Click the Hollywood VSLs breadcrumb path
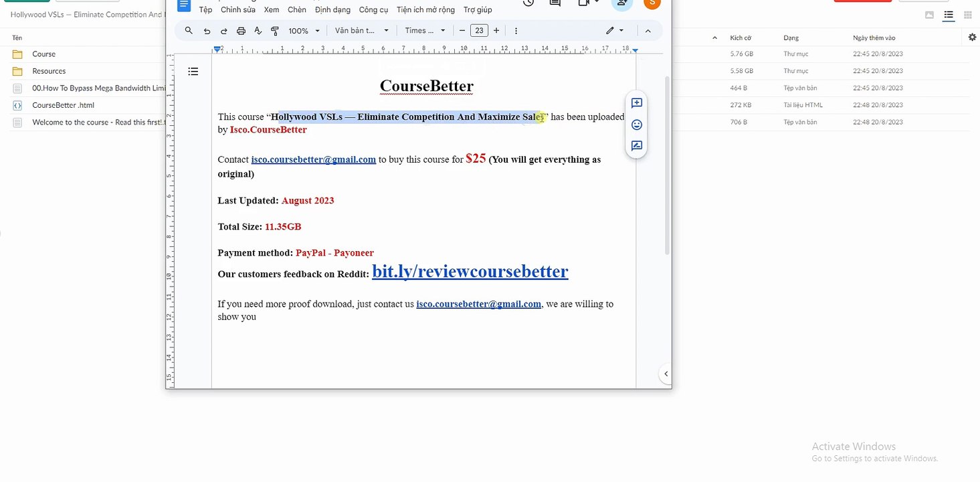This screenshot has width=980, height=482. pos(88,15)
